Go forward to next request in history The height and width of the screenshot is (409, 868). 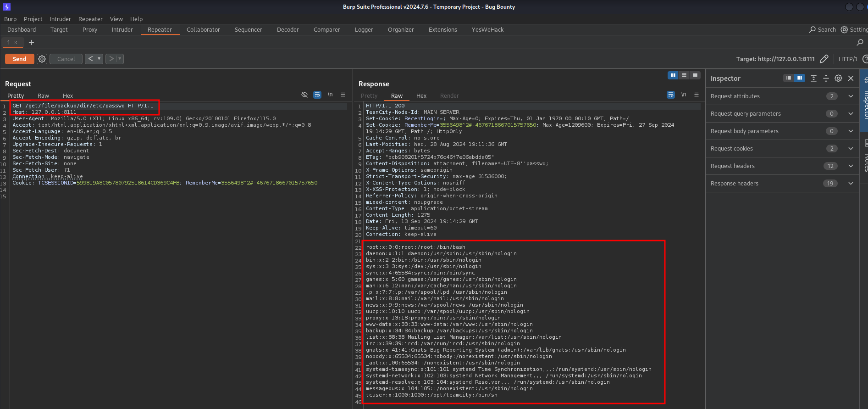pyautogui.click(x=111, y=59)
